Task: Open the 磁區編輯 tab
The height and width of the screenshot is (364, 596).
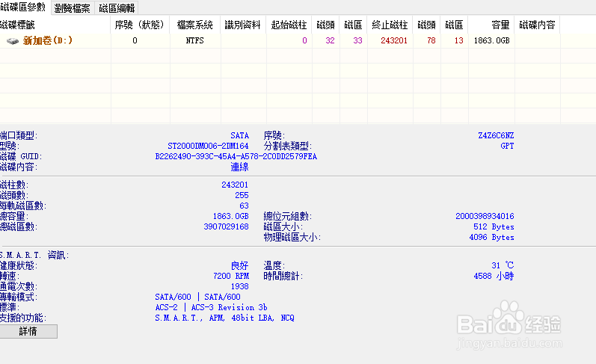Action: (x=117, y=8)
